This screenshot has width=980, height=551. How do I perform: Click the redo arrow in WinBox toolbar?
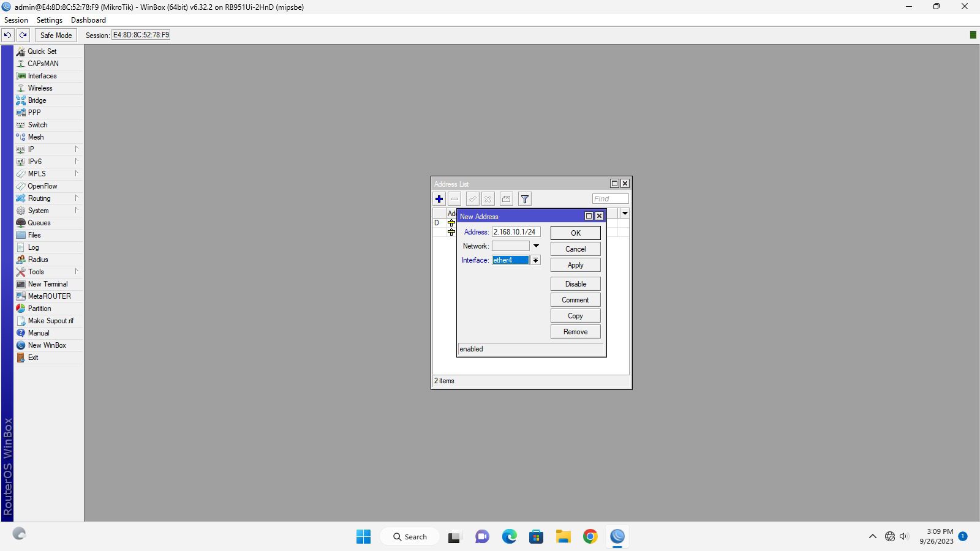[23, 35]
